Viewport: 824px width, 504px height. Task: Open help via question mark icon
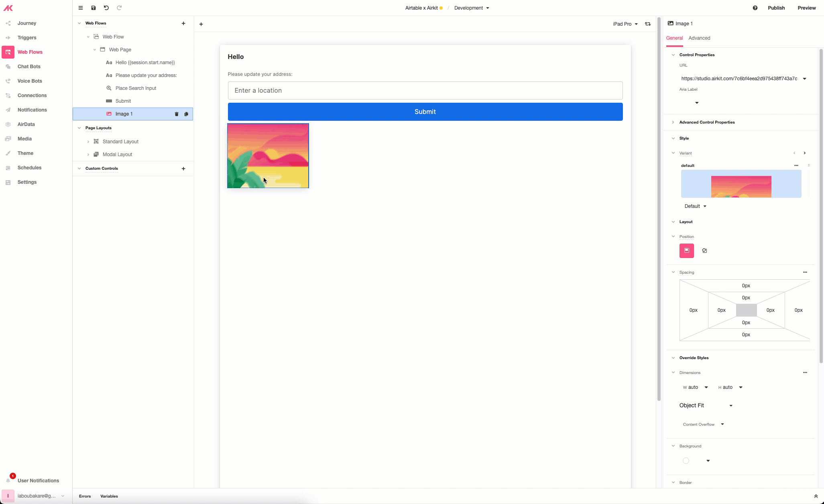755,8
